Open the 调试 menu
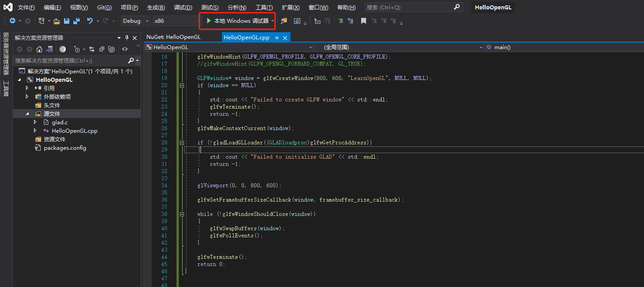 [183, 7]
